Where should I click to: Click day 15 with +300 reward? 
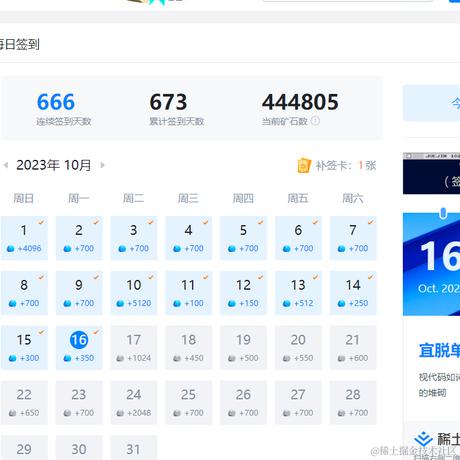pos(24,348)
